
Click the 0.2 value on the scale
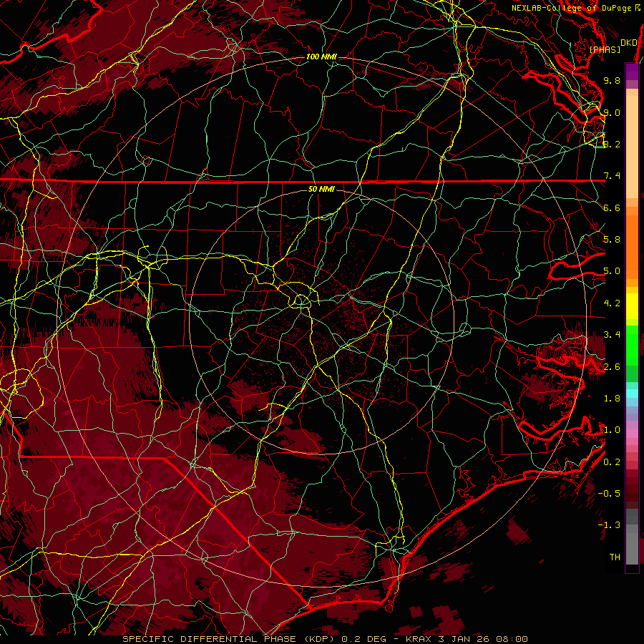coord(612,462)
